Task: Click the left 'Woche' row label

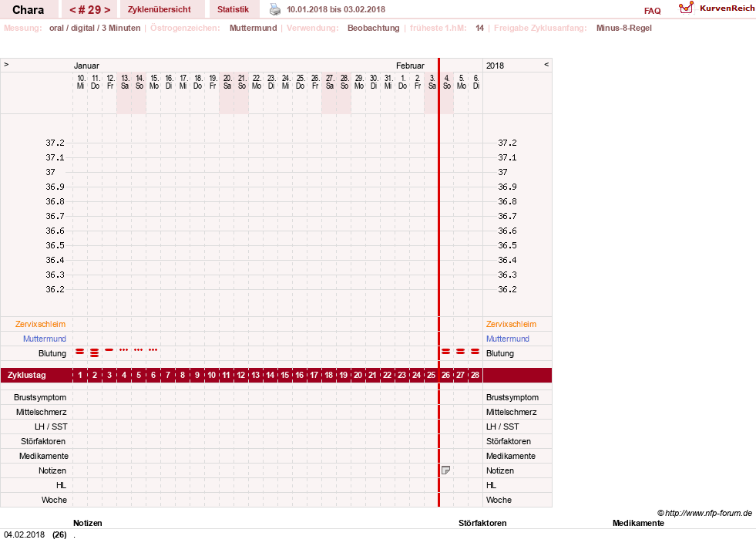Action: coord(54,500)
